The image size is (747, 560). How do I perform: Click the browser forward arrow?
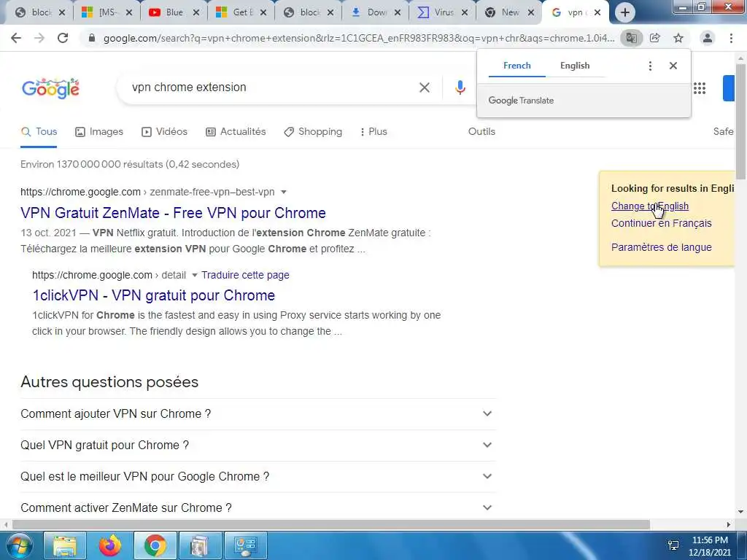(x=39, y=38)
